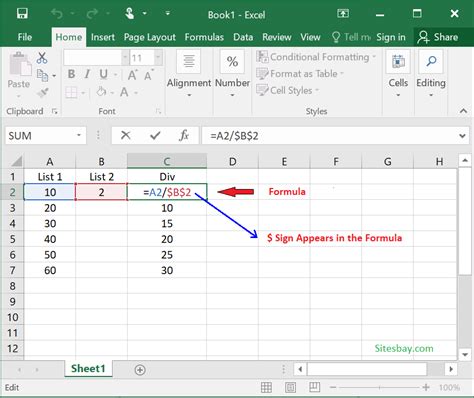Screen dimensions: 474x398
Task: Click horizontal scrollbar right arrow
Action: pos(451,369)
